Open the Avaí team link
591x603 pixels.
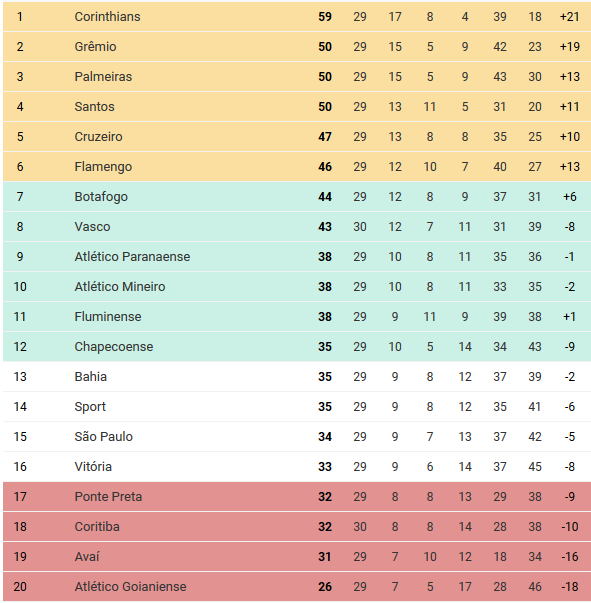tap(87, 556)
